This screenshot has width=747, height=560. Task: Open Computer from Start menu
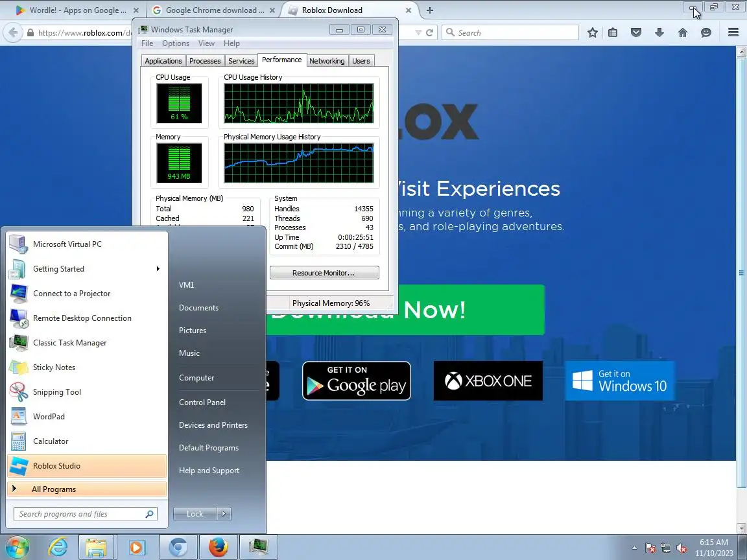tap(196, 378)
